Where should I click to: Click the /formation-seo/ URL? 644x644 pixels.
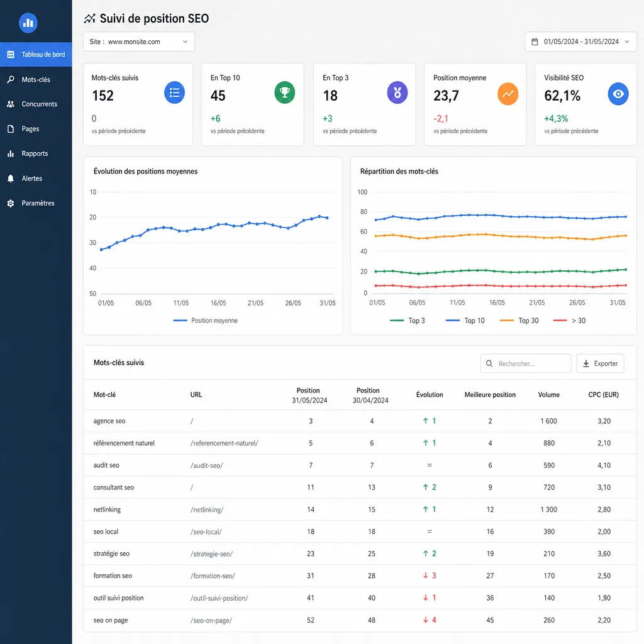coord(213,576)
